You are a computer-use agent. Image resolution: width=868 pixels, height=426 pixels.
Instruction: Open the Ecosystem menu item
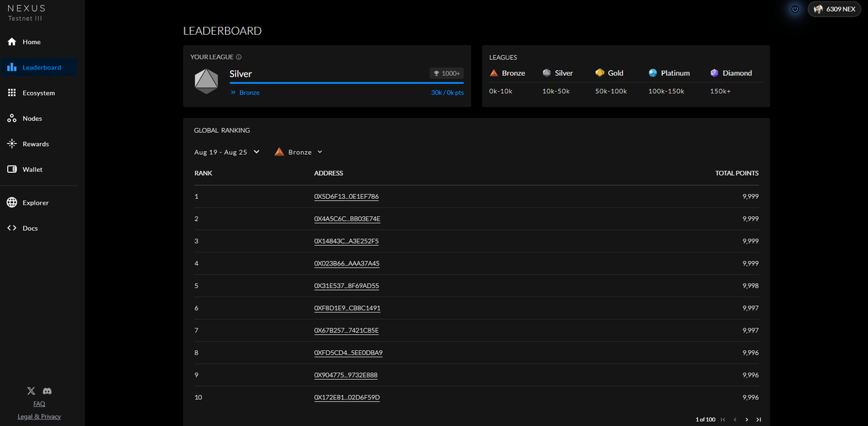(x=39, y=93)
